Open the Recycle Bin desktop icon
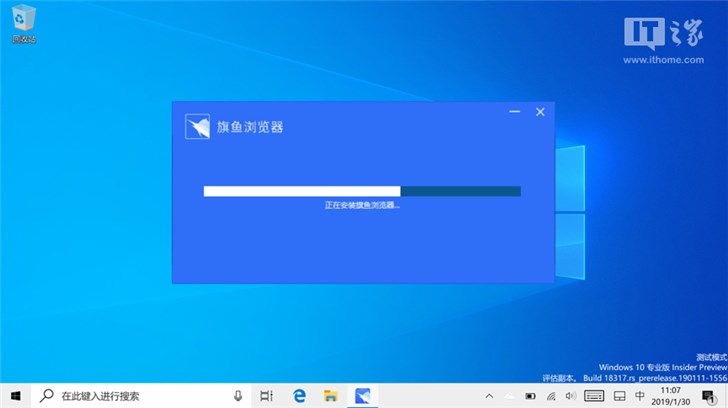Image resolution: width=728 pixels, height=408 pixels. pyautogui.click(x=23, y=23)
